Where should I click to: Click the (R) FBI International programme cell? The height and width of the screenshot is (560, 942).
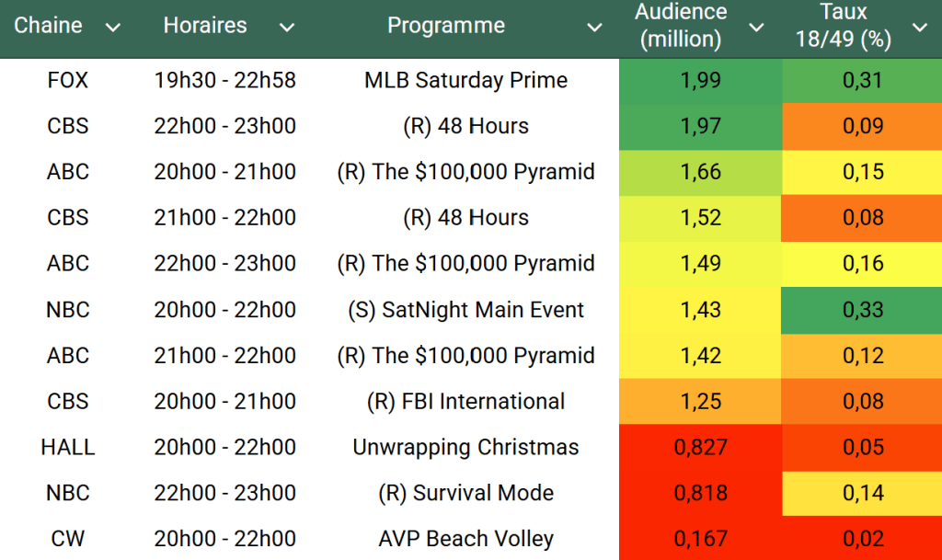(465, 402)
